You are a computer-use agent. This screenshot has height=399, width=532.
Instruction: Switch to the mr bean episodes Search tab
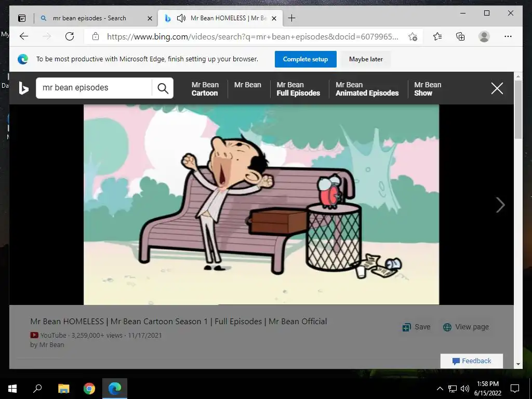tap(89, 18)
